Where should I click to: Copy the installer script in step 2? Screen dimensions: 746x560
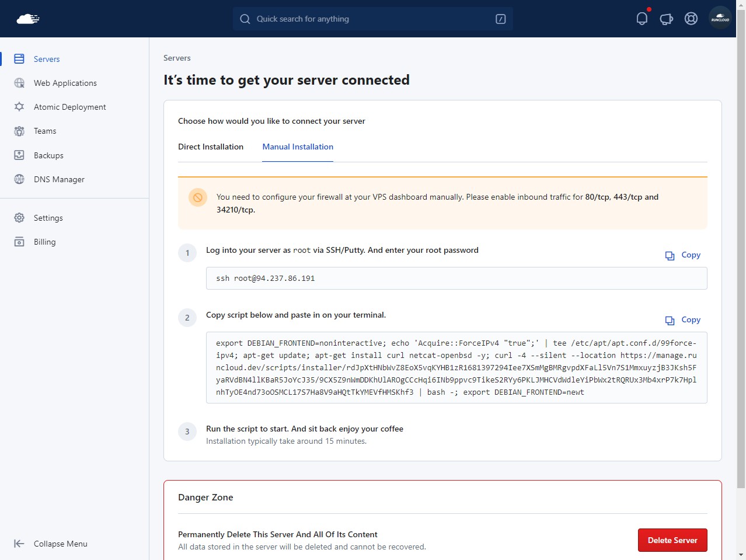click(x=683, y=320)
